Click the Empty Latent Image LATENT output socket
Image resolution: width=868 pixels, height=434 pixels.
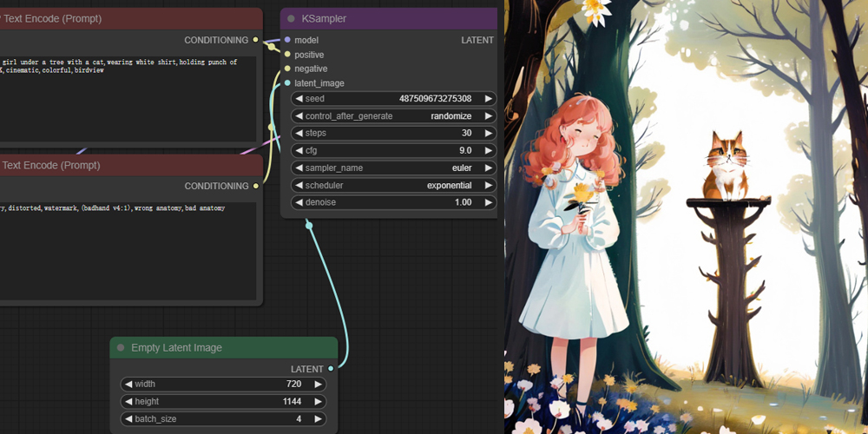point(331,369)
